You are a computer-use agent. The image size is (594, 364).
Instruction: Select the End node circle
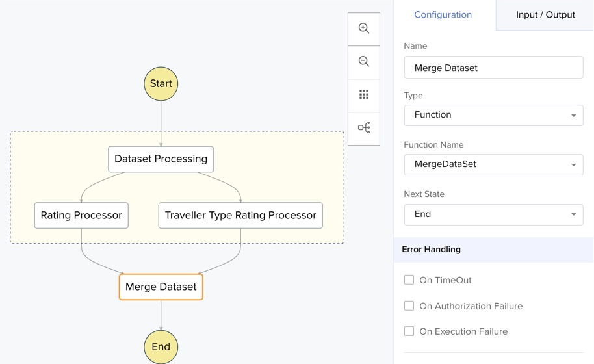pos(161,346)
